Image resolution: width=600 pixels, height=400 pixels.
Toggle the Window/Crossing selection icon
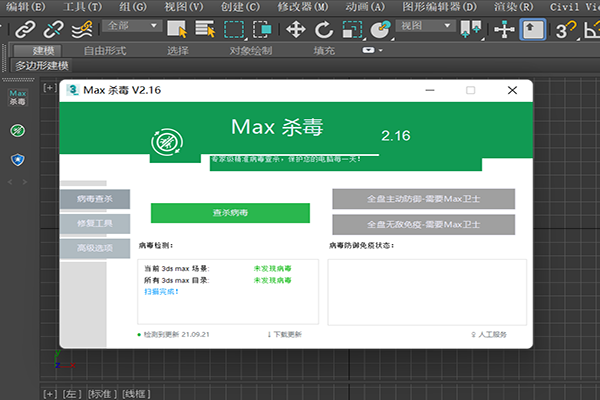262,29
